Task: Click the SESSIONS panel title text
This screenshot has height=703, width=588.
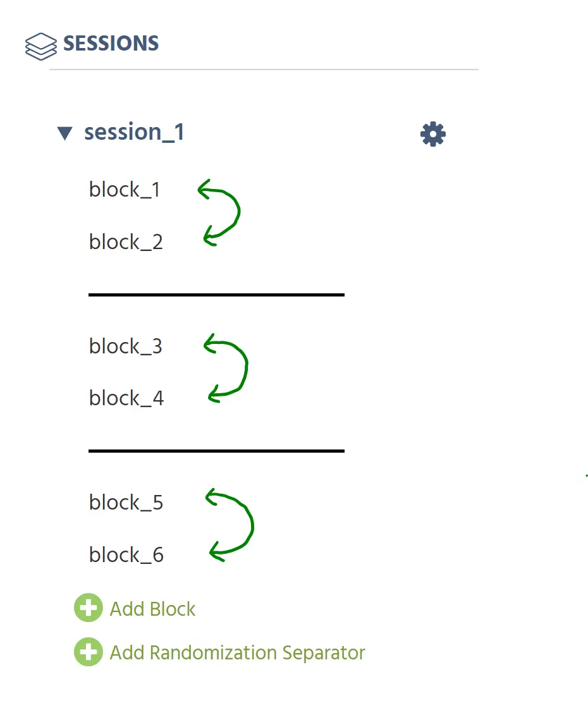Action: point(111,43)
